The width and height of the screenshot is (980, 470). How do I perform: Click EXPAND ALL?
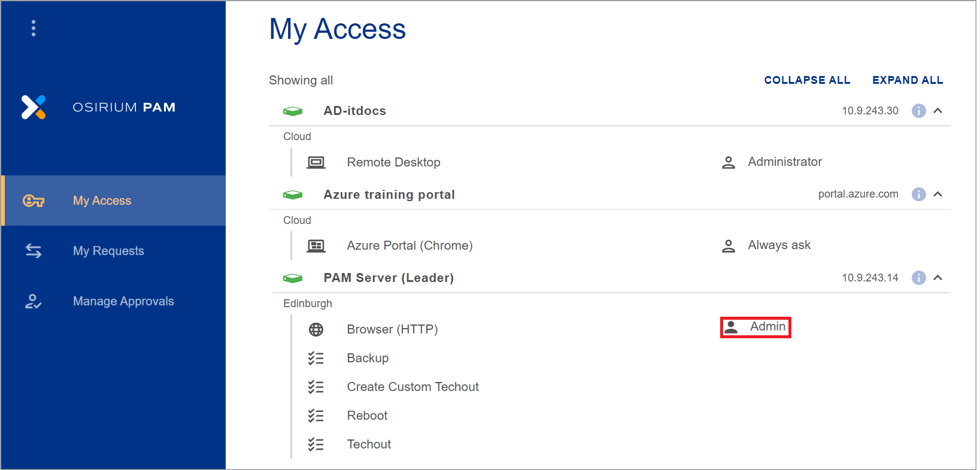point(907,80)
